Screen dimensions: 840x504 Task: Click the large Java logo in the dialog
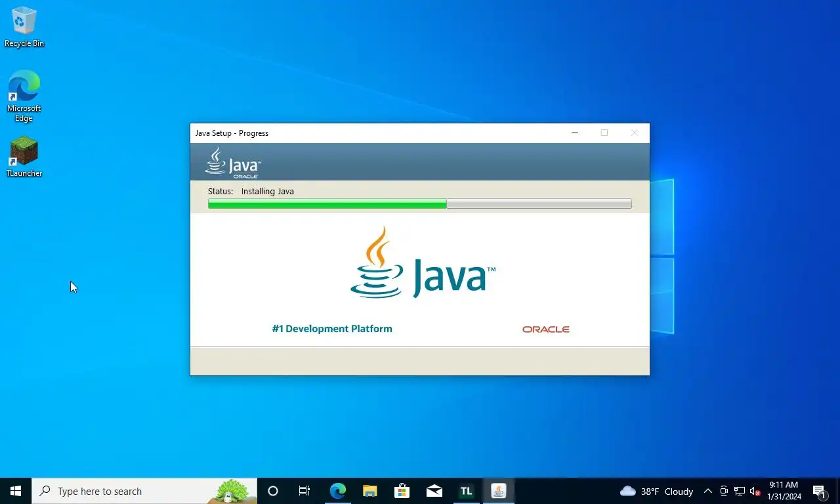[423, 263]
